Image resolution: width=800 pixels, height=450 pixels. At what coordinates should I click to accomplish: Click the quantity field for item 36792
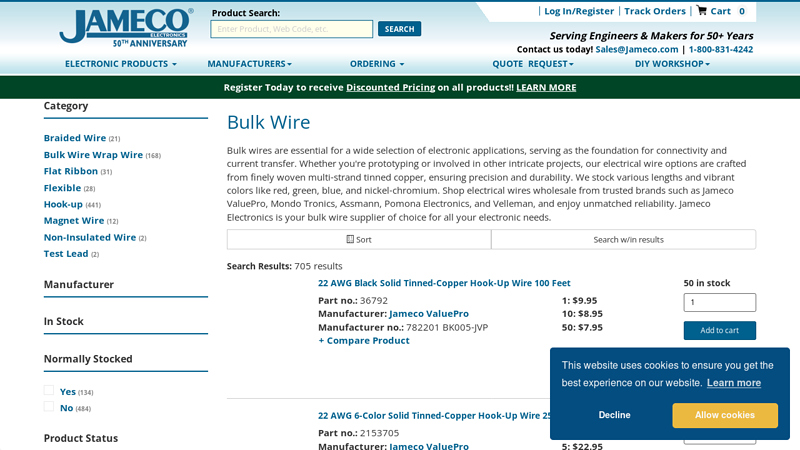tap(719, 302)
